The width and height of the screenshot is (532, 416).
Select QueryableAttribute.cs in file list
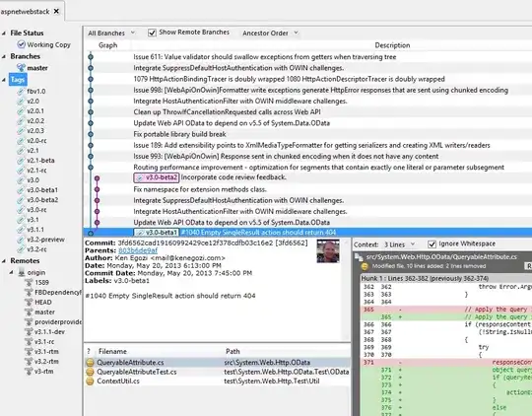(217, 363)
